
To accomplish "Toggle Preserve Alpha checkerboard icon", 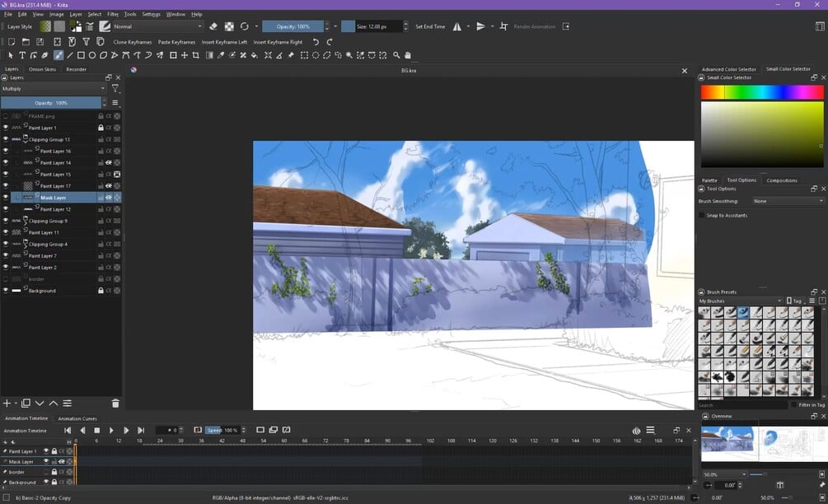I will (x=229, y=26).
